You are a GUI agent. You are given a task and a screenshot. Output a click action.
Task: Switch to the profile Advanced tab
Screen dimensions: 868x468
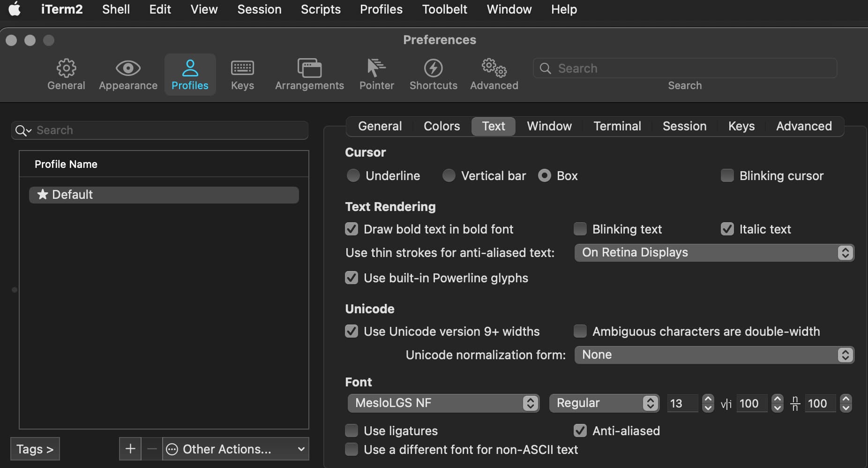tap(804, 126)
